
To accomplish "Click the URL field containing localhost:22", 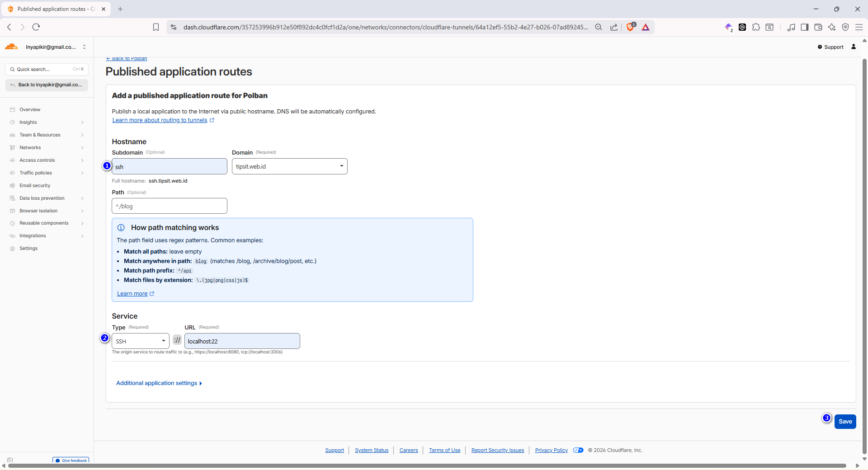I will 242,341.
